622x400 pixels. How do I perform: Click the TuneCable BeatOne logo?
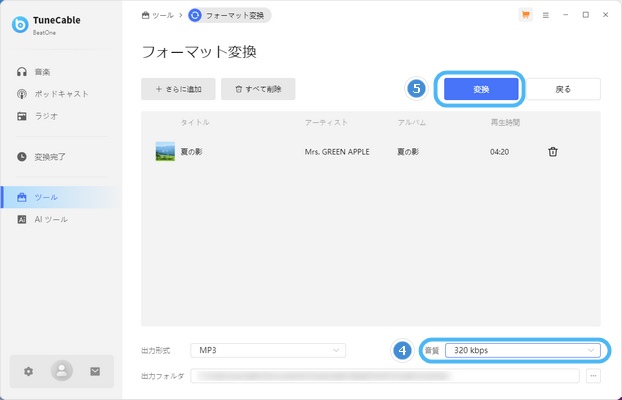(20, 25)
